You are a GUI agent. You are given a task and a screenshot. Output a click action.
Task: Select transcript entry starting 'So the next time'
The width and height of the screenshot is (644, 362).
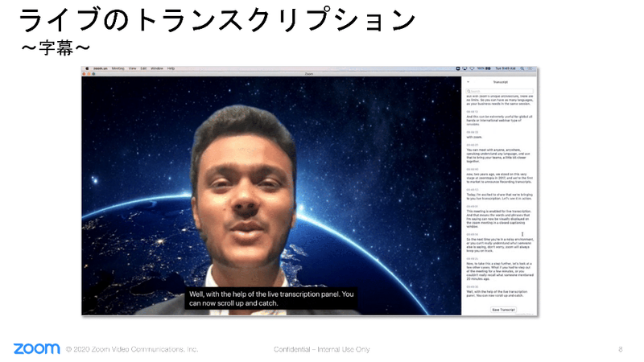[499, 245]
